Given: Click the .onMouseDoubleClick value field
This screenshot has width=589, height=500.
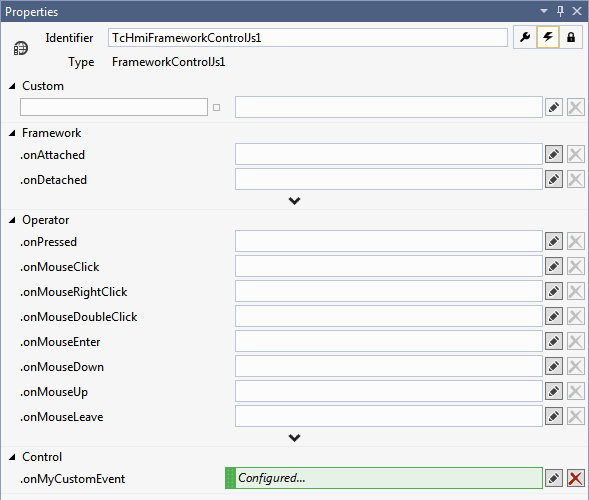Looking at the screenshot, I should click(x=389, y=316).
